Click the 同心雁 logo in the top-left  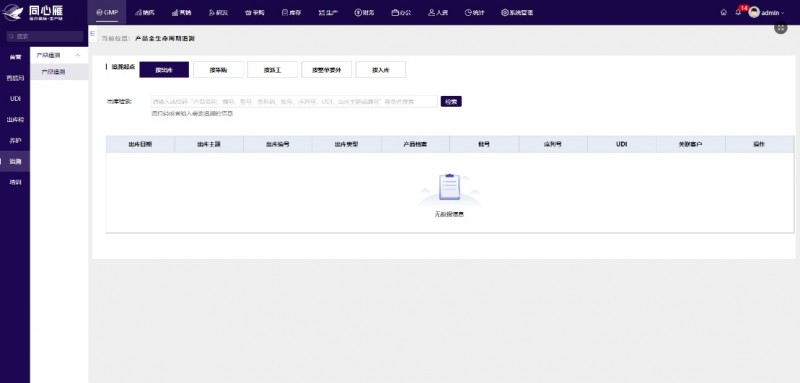coord(34,12)
